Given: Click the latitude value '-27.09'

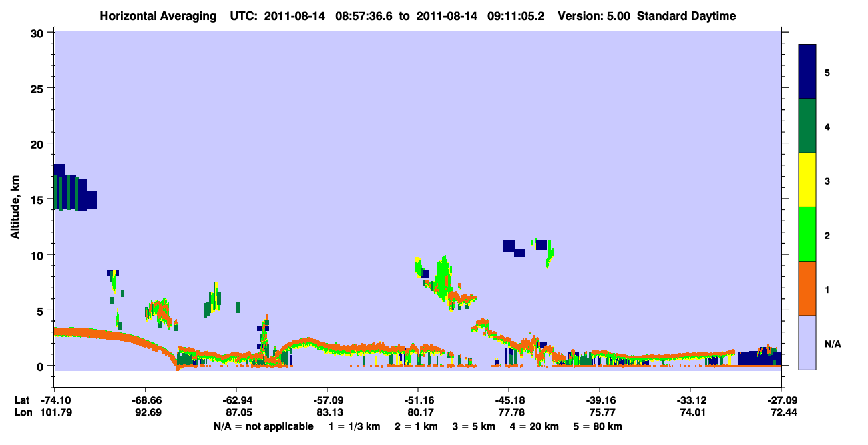Looking at the screenshot, I should 781,400.
